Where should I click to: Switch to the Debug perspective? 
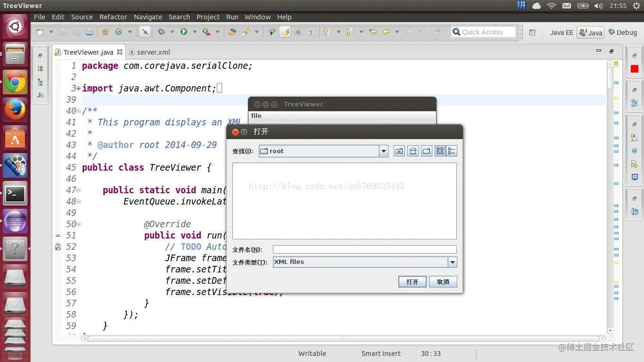click(x=622, y=33)
